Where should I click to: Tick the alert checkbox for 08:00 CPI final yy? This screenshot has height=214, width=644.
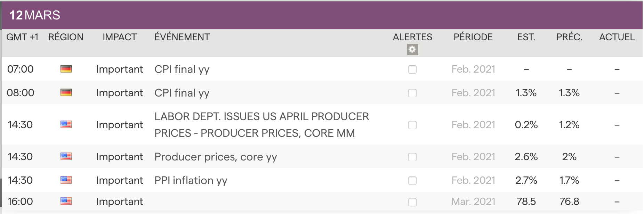click(412, 93)
